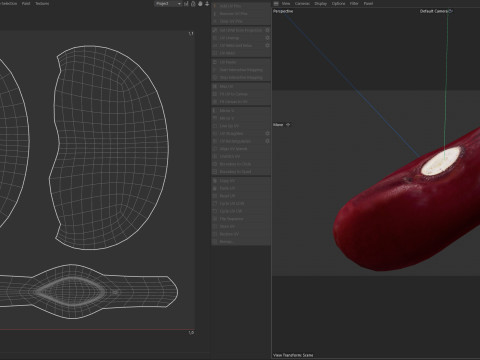Click the Cycle UV CW command icon
Screen dimensions: 480x360
coord(215,211)
